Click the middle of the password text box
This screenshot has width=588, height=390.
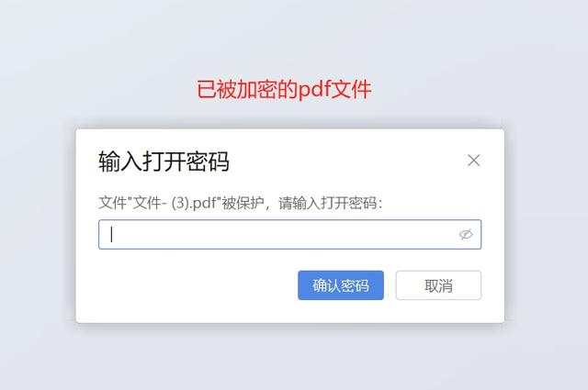pyautogui.click(x=289, y=235)
